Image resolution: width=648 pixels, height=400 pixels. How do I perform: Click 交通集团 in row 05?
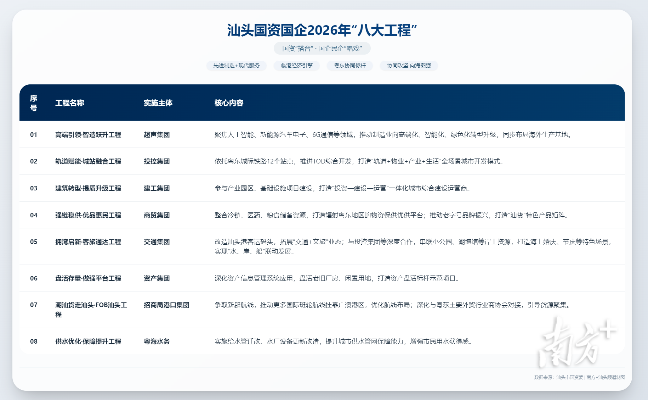tap(158, 241)
